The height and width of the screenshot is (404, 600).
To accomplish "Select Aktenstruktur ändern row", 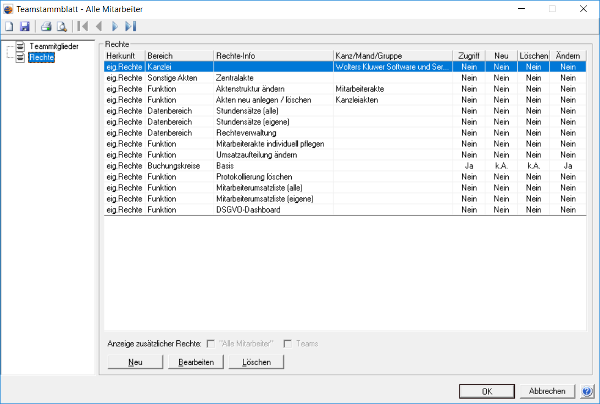I will (345, 89).
